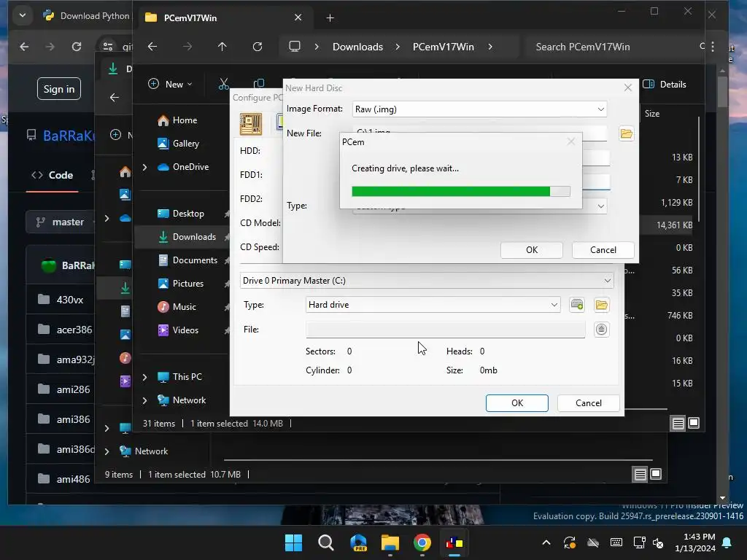Click the Explorer vertical scrollbar
Screen dimensions: 747x560
point(698,169)
